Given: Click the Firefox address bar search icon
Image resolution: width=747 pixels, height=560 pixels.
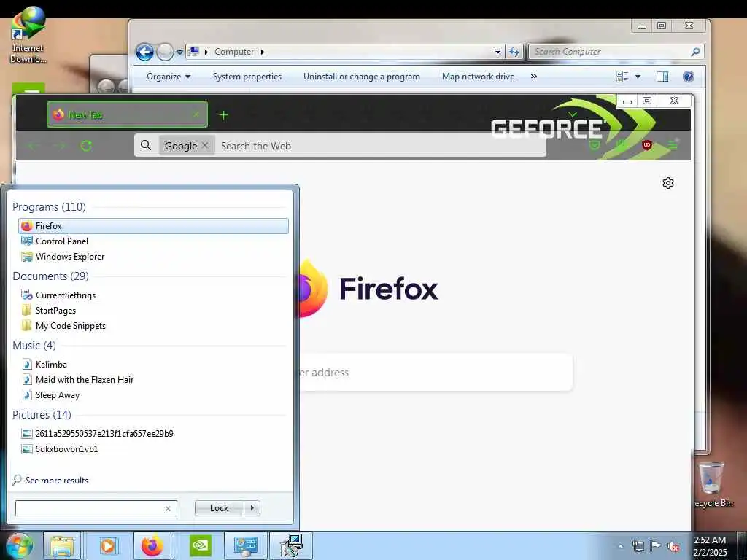Looking at the screenshot, I should (x=146, y=145).
